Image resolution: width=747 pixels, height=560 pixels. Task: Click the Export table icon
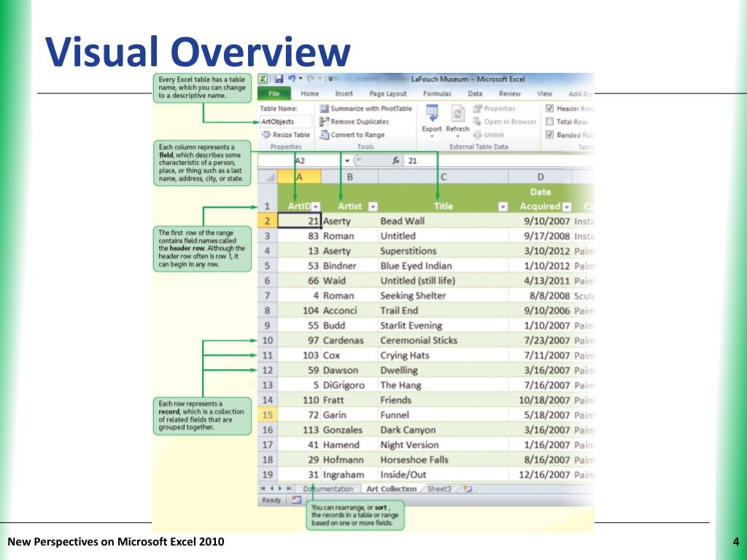[432, 113]
